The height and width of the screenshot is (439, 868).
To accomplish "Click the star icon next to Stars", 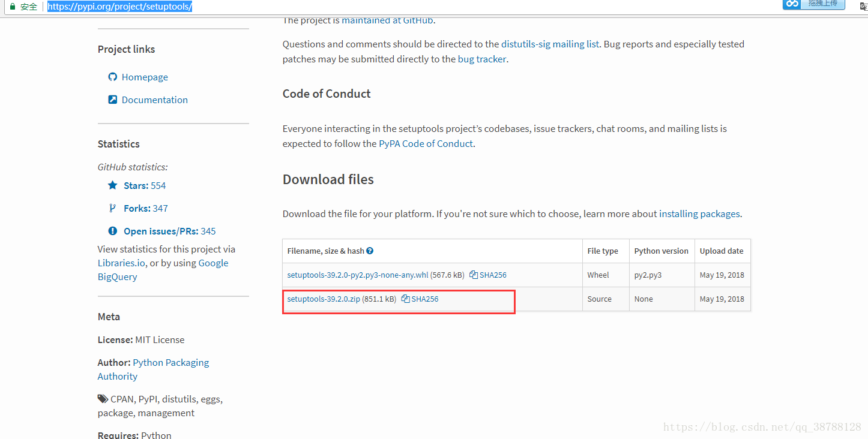I will pyautogui.click(x=112, y=185).
